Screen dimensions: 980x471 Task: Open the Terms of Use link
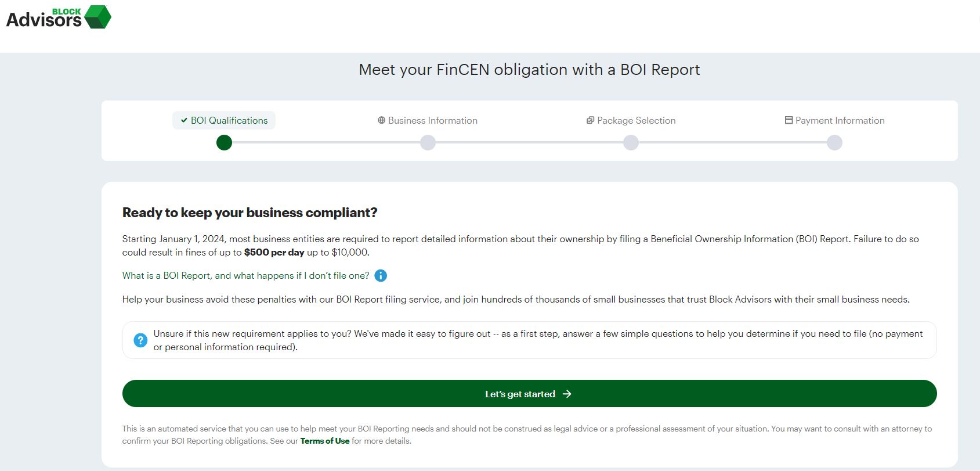pos(325,441)
